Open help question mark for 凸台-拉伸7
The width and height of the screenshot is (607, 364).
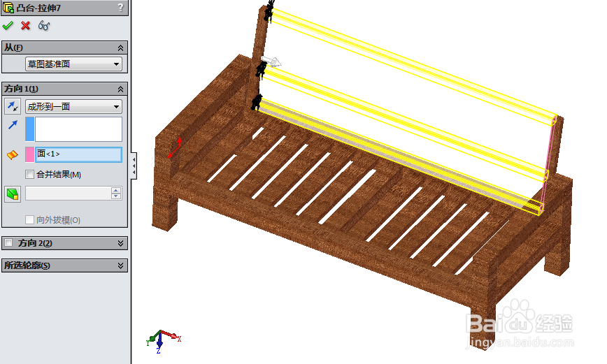(120, 8)
